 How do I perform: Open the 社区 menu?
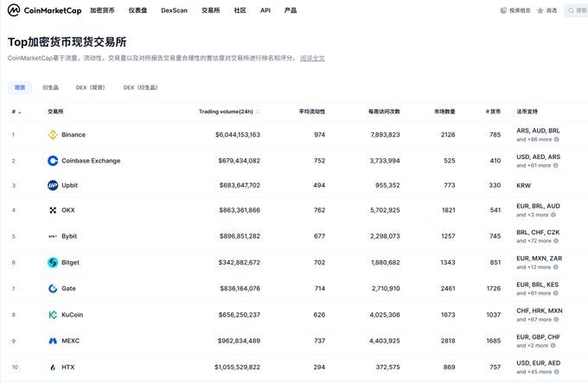240,10
